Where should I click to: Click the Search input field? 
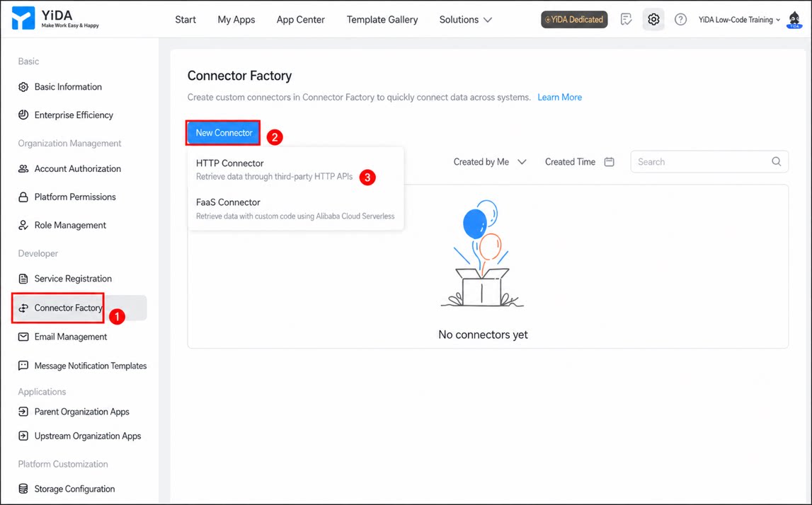pyautogui.click(x=709, y=162)
